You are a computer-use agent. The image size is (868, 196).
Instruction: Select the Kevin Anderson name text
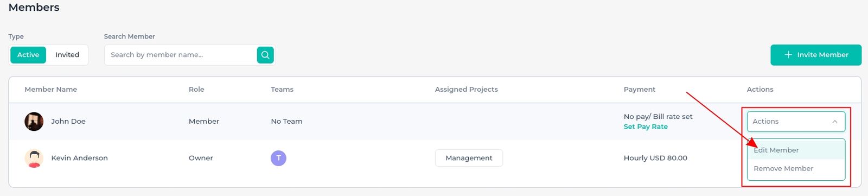pyautogui.click(x=79, y=158)
